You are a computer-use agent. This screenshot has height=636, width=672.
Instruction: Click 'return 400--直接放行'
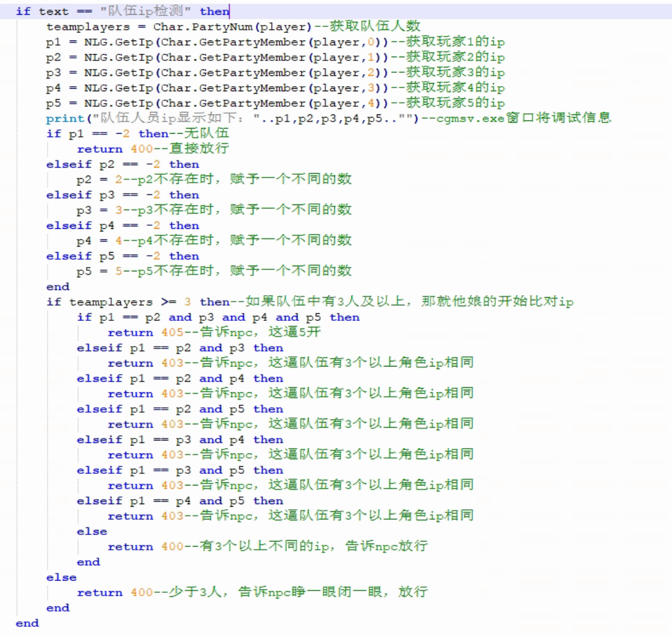[x=153, y=149]
